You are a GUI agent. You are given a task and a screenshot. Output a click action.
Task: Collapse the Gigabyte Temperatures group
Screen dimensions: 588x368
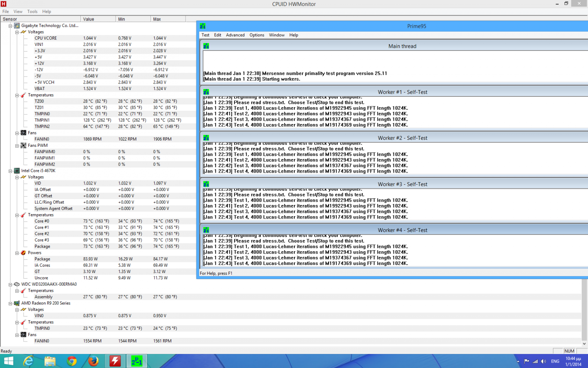click(x=17, y=95)
